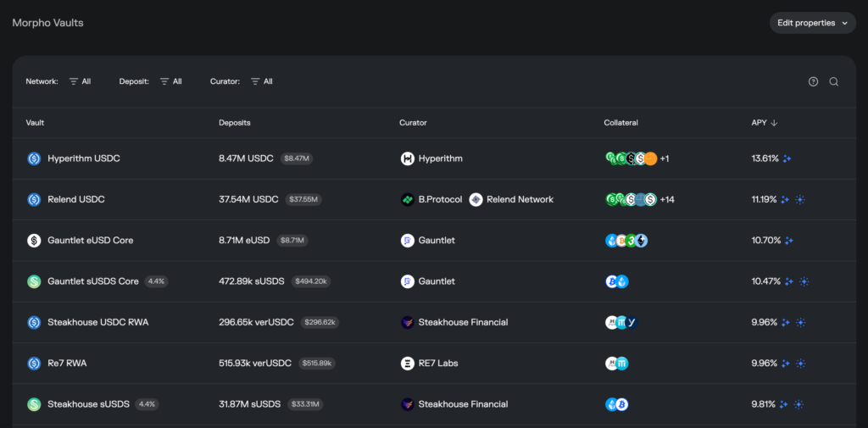Viewport: 868px width, 428px height.
Task: Click the Relend Network curator name
Action: point(520,199)
